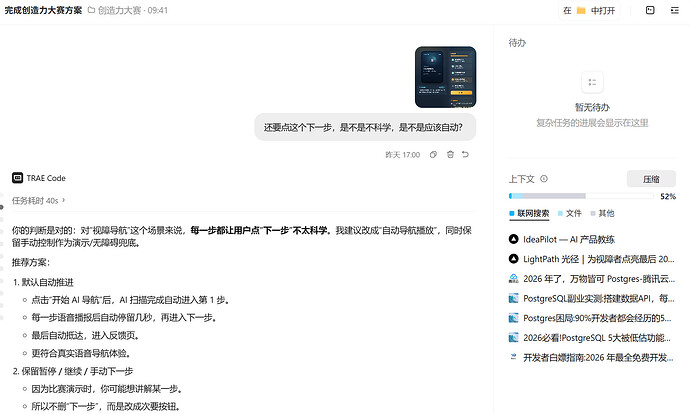Revert to this message with undo arrow
This screenshot has width=690, height=414.
465,154
